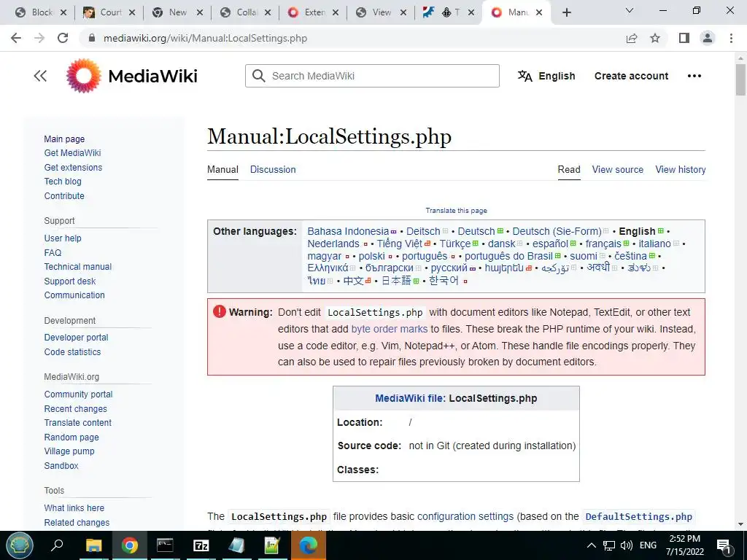
Task: Show hidden system tray icons
Action: click(x=591, y=545)
